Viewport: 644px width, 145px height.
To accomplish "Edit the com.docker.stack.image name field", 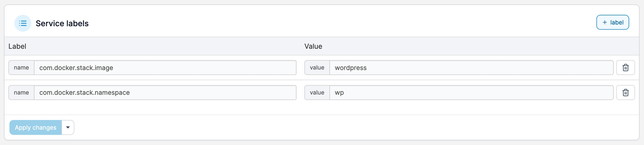I will [165, 68].
